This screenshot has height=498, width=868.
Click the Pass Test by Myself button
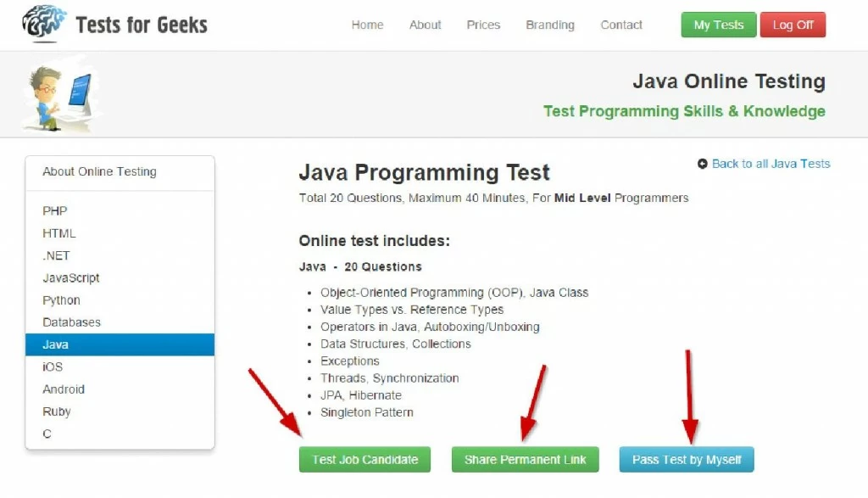(x=687, y=460)
